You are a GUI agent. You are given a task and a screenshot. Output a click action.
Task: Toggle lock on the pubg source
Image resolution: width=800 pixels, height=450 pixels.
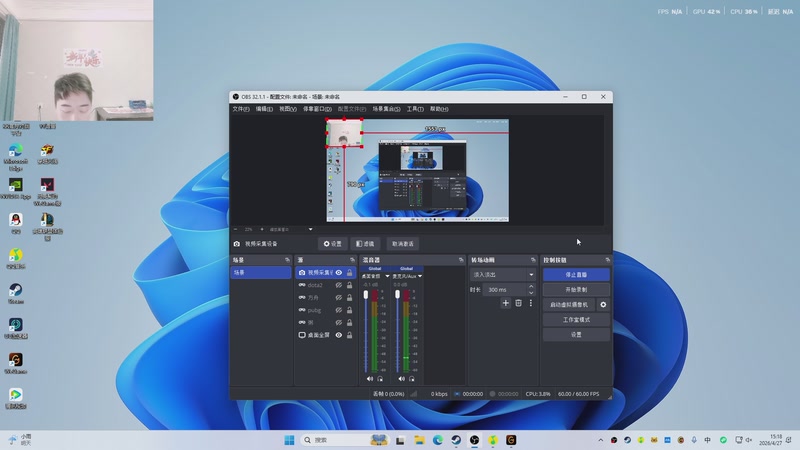[x=349, y=310]
